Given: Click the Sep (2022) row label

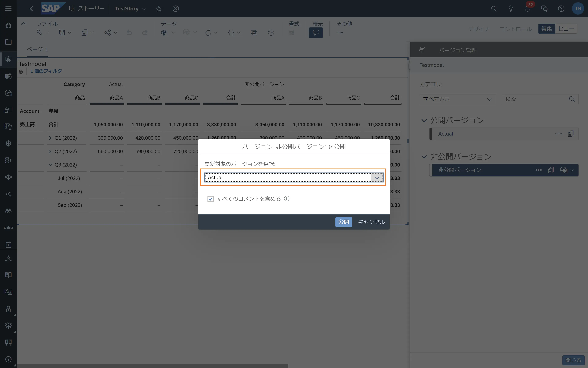Looking at the screenshot, I should (70, 205).
